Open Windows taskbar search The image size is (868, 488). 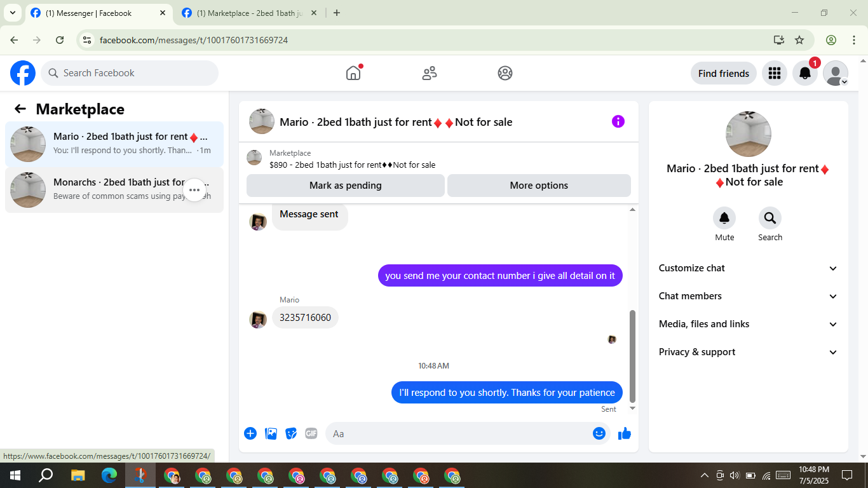(46, 475)
